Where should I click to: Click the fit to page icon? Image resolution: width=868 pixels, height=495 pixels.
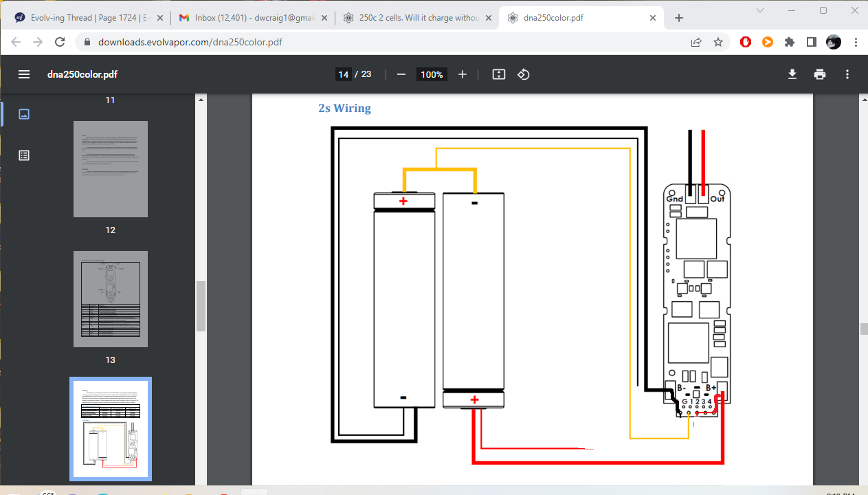(x=499, y=74)
